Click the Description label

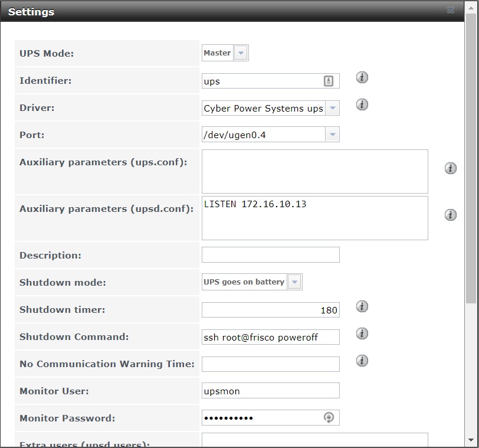[x=50, y=256]
